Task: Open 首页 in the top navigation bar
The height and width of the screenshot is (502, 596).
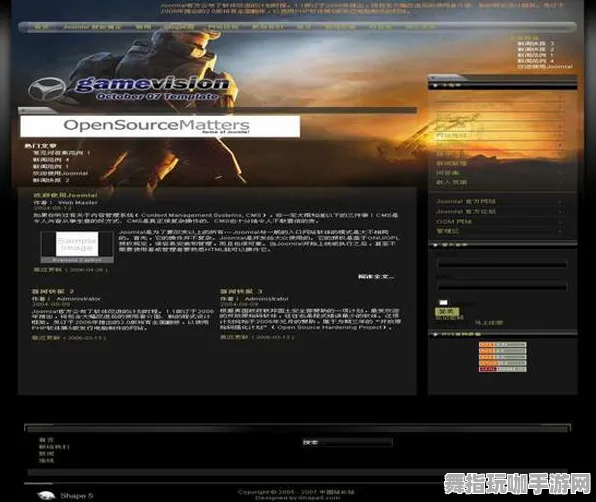Action: point(42,27)
